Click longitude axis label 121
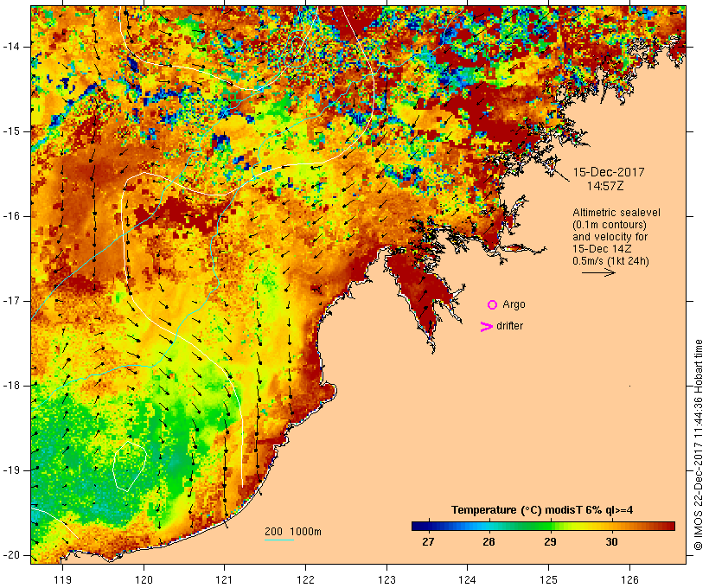 pos(224,579)
